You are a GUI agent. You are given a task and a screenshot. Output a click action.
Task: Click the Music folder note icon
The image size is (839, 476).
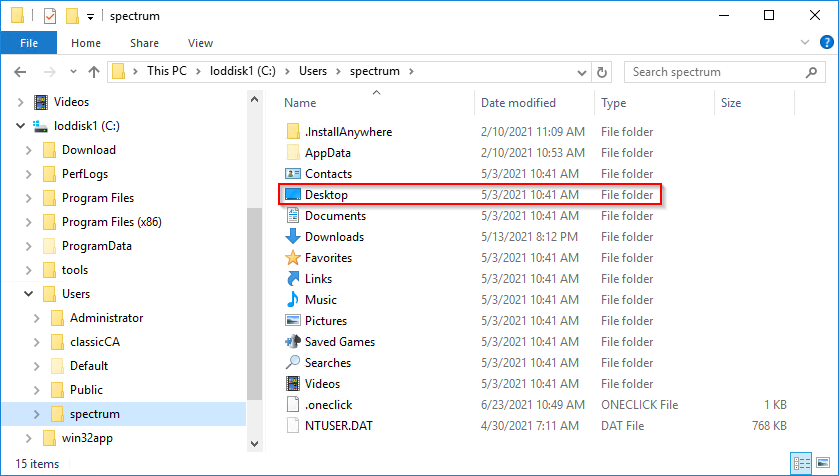(x=293, y=300)
